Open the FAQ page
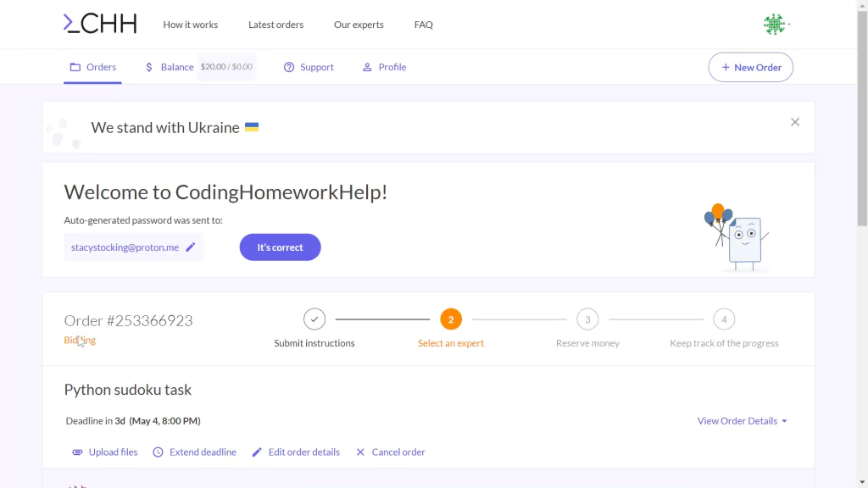The height and width of the screenshot is (488, 868). point(424,25)
